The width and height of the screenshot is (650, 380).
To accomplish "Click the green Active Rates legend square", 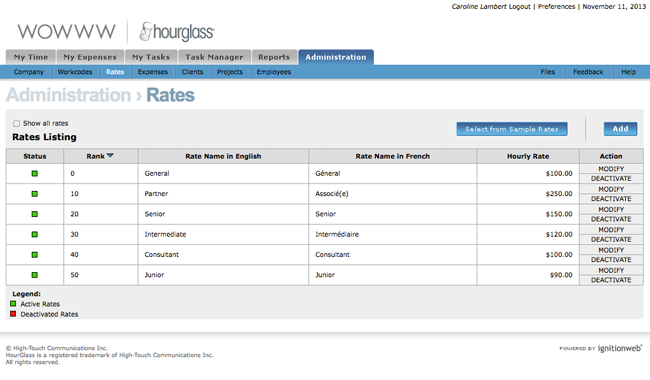I will 13,304.
